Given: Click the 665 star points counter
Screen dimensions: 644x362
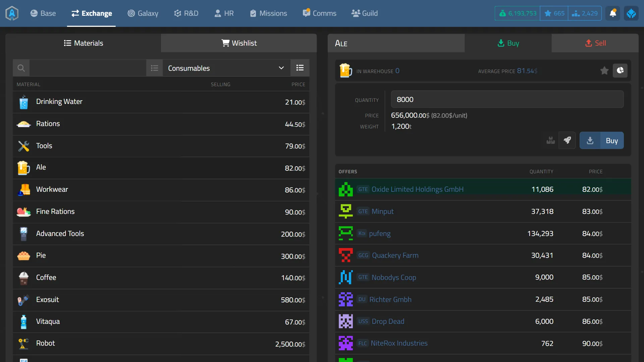Looking at the screenshot, I should (x=554, y=13).
